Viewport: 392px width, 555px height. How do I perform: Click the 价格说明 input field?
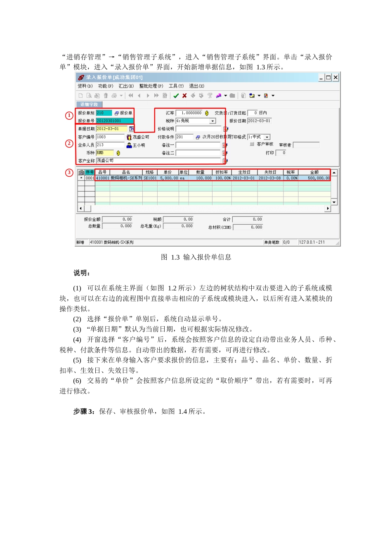(x=199, y=129)
